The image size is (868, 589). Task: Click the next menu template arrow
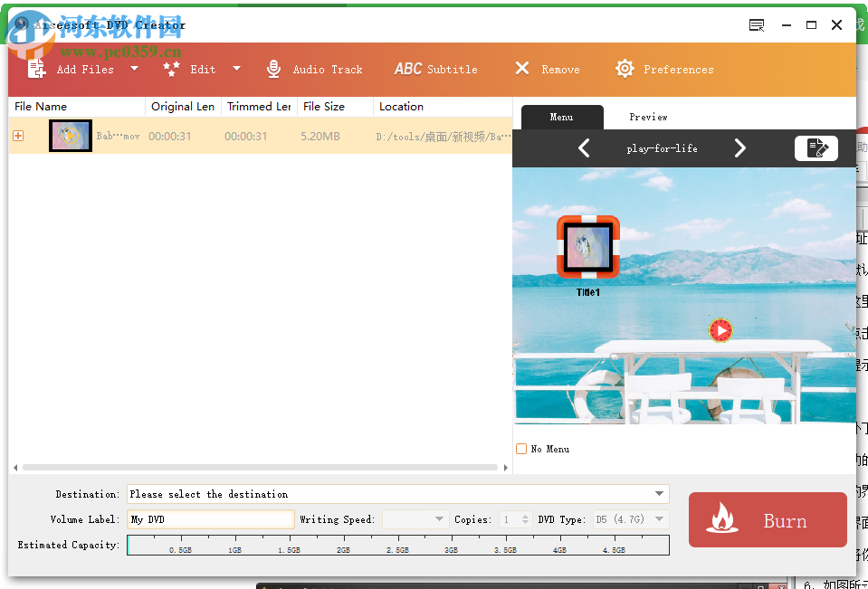tap(740, 147)
